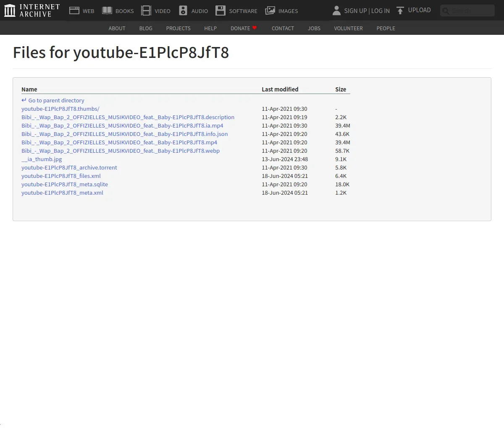Go to the ABOUT page
504x428 pixels.
[x=117, y=28]
